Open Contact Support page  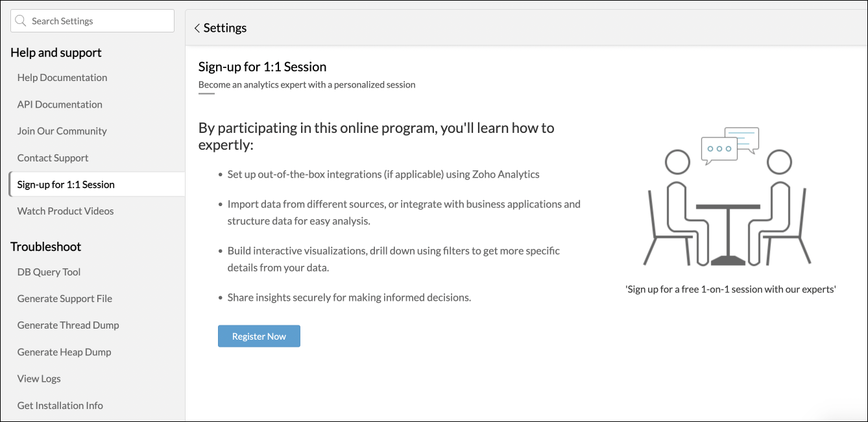point(53,158)
